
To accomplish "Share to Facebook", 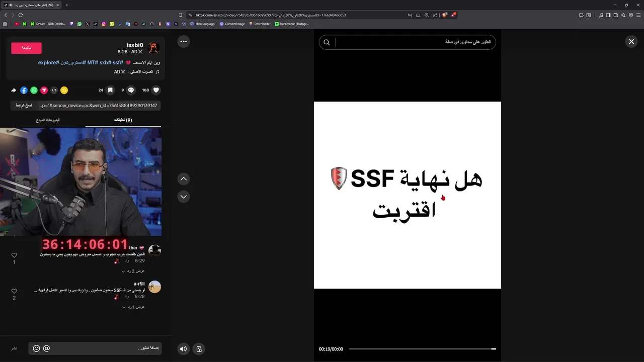I will (24, 90).
